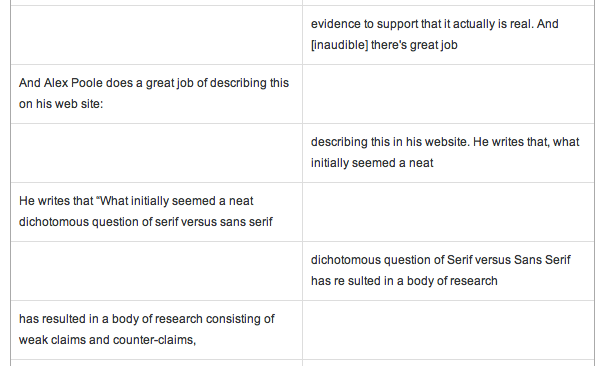The width and height of the screenshot is (599, 366).
Task: Click the cell 'describing this in his website'
Action: [x=448, y=153]
